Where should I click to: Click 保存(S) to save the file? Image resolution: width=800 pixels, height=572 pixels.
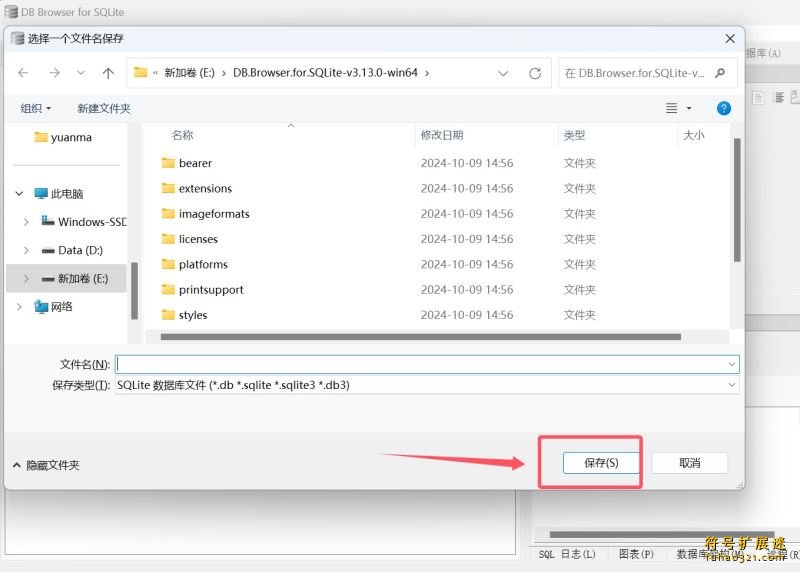(x=601, y=463)
